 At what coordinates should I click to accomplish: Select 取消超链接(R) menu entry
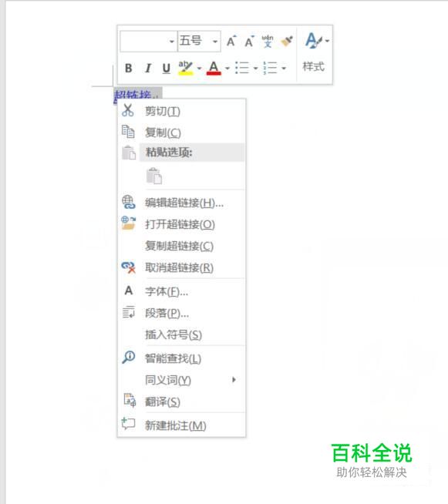(x=182, y=267)
